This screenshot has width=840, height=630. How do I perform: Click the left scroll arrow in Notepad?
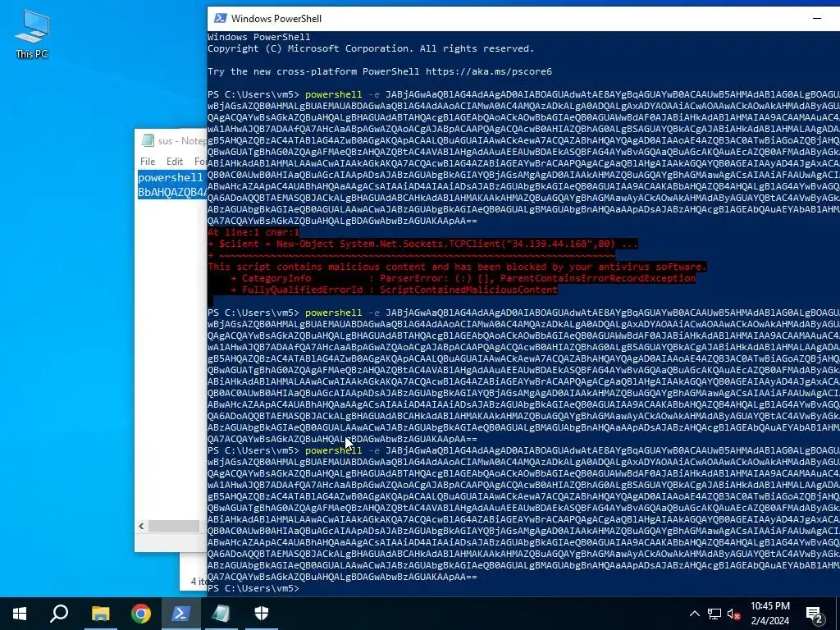point(141,526)
